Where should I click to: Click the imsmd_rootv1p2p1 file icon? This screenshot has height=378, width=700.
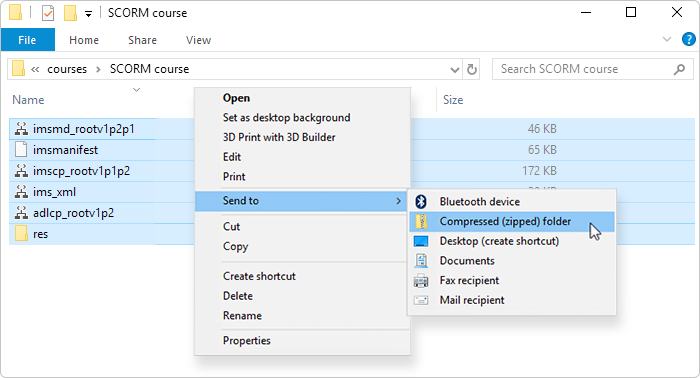click(x=21, y=129)
